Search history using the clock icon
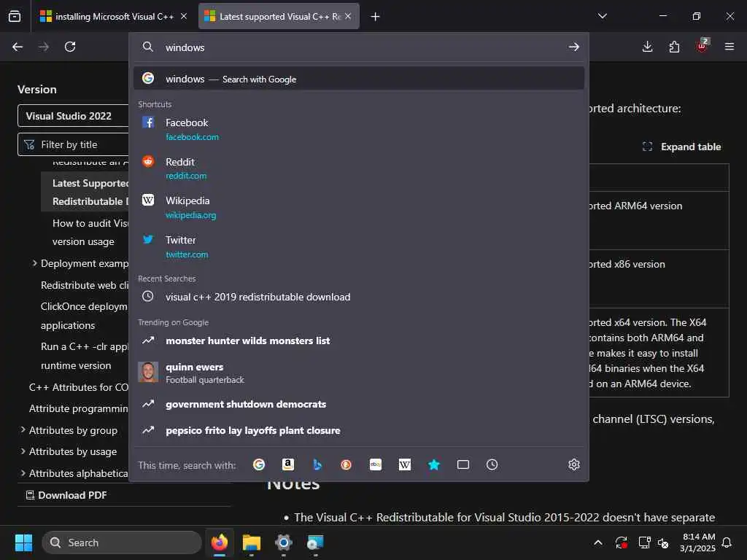The height and width of the screenshot is (560, 747). pyautogui.click(x=492, y=464)
